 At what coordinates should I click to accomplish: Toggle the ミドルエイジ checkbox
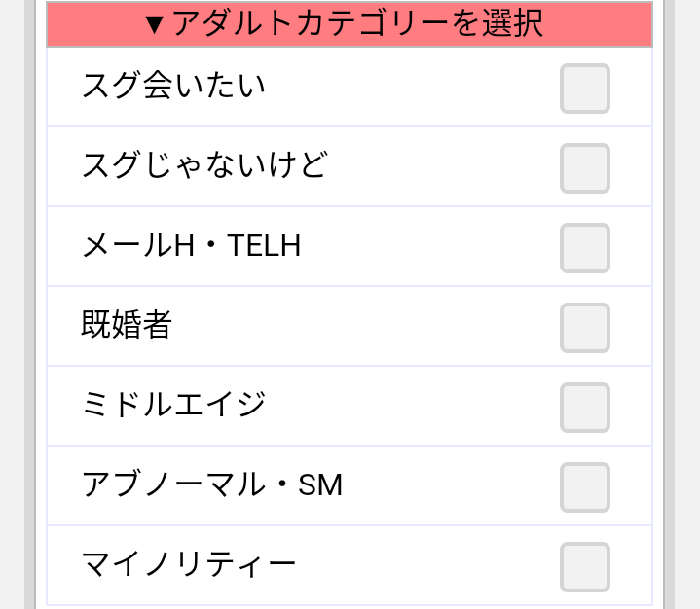click(584, 408)
